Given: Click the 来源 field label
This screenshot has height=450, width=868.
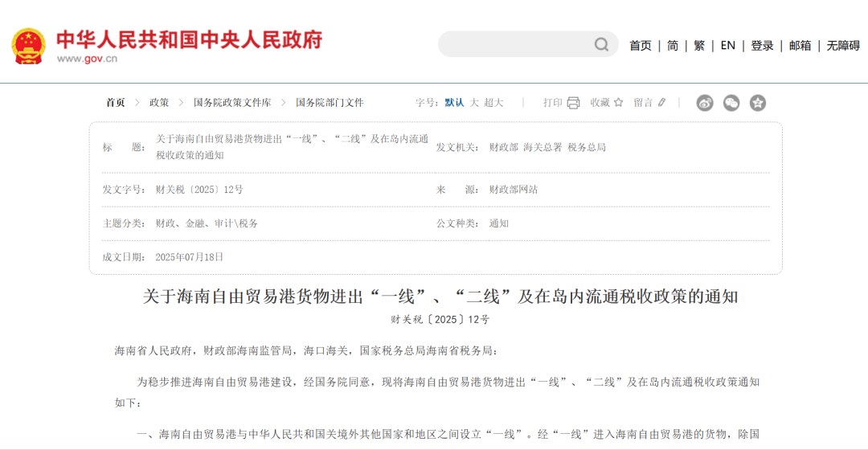Looking at the screenshot, I should point(457,190).
